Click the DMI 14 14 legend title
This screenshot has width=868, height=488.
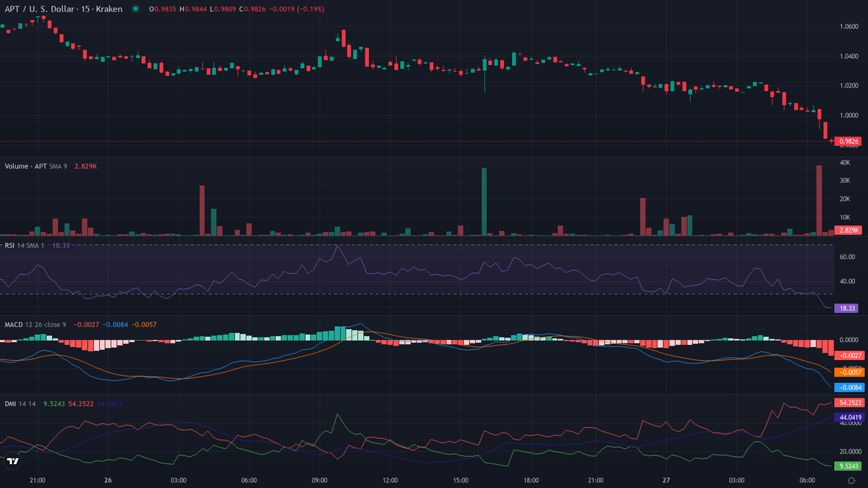coord(21,404)
